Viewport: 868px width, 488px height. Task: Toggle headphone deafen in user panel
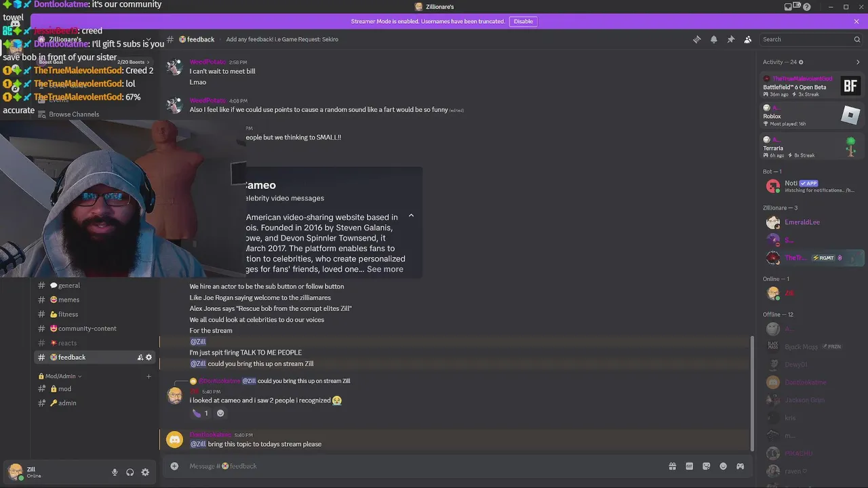point(130,472)
